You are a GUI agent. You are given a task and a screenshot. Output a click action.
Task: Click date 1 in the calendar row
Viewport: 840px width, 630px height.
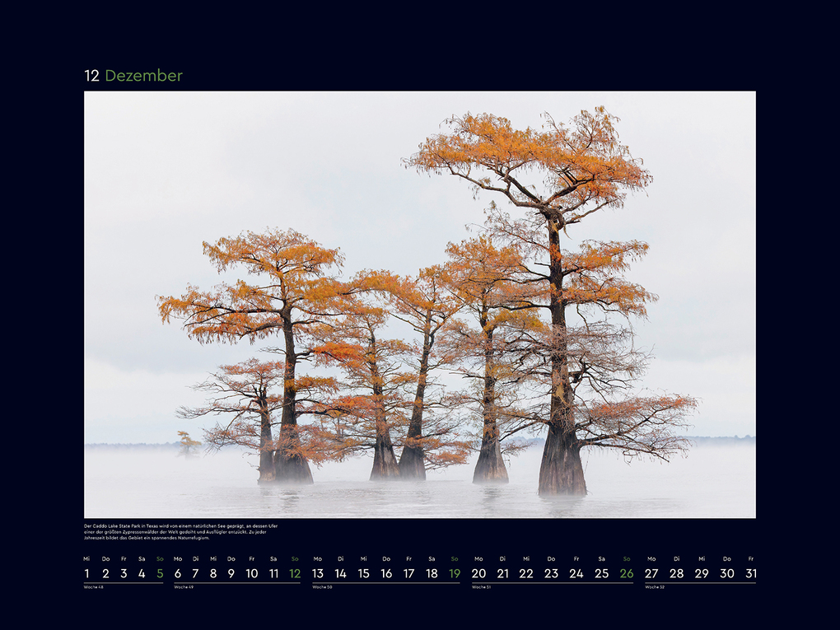86,572
